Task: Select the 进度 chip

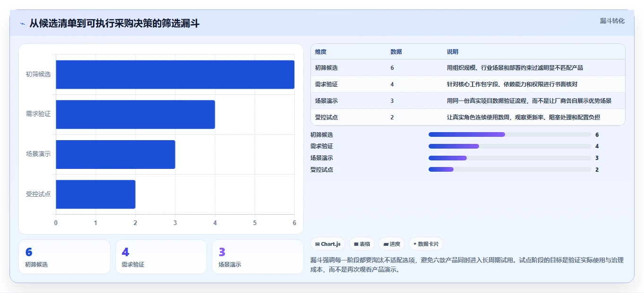Action: click(x=392, y=244)
